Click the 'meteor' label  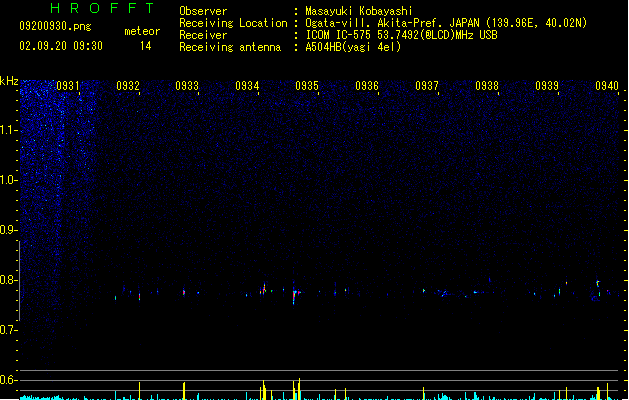pos(142,31)
